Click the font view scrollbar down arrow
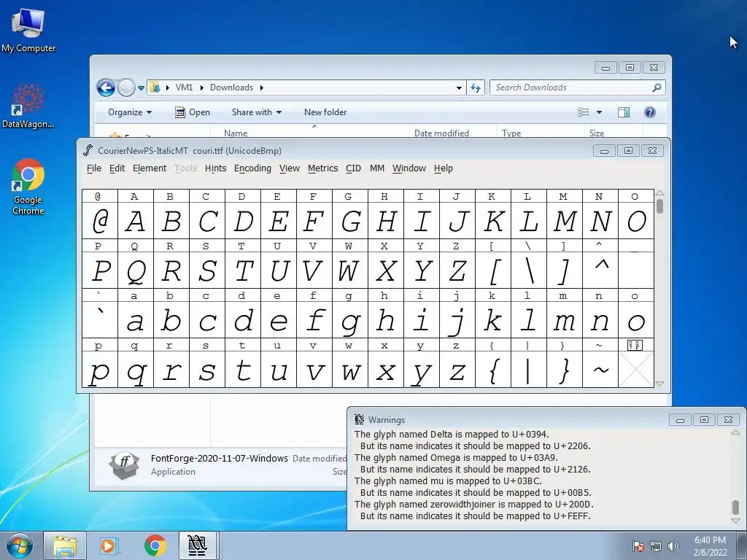The width and height of the screenshot is (747, 560). [659, 384]
